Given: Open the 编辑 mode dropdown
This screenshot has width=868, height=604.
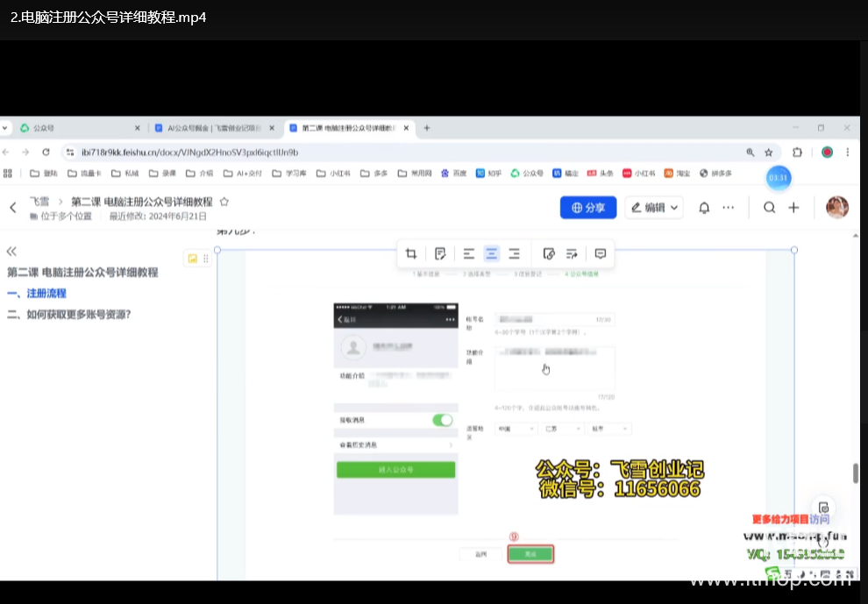Looking at the screenshot, I should [654, 208].
